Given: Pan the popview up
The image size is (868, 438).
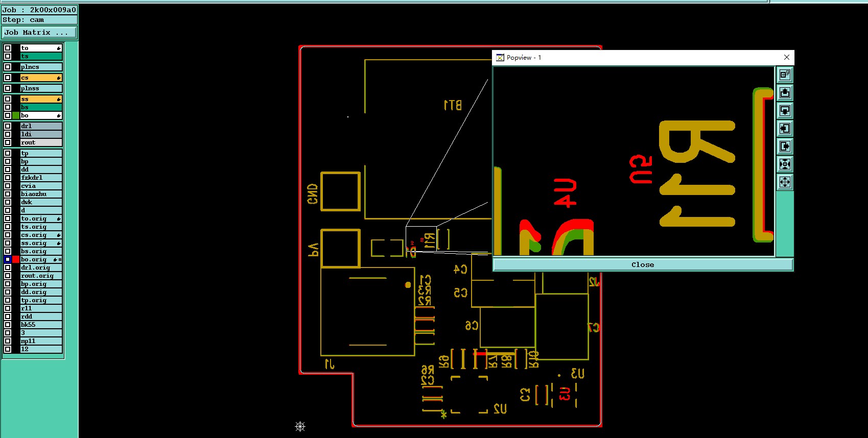Looking at the screenshot, I should click(x=785, y=93).
